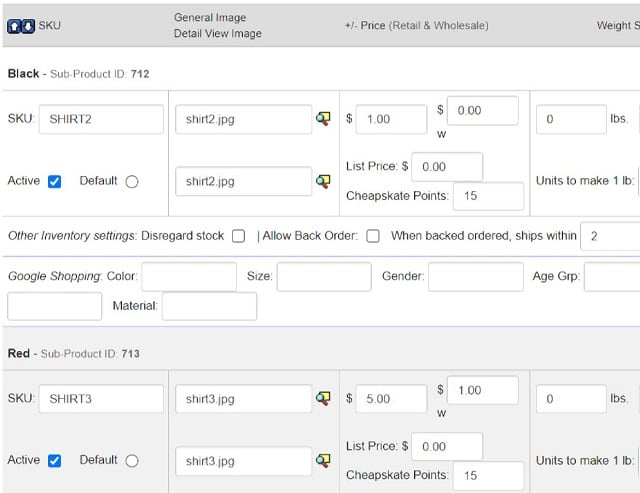Open image browser for Red general image shirt3.jpg
The height and width of the screenshot is (493, 640).
pyautogui.click(x=323, y=398)
